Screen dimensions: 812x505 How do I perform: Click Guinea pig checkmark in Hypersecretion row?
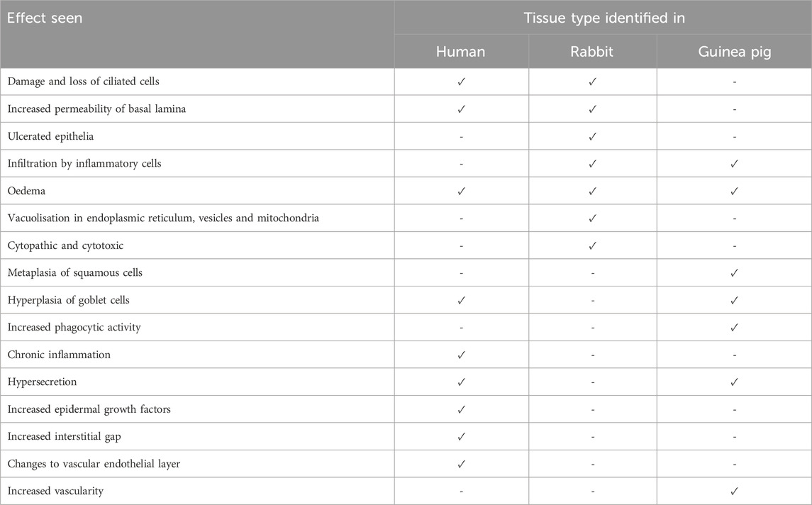click(734, 382)
